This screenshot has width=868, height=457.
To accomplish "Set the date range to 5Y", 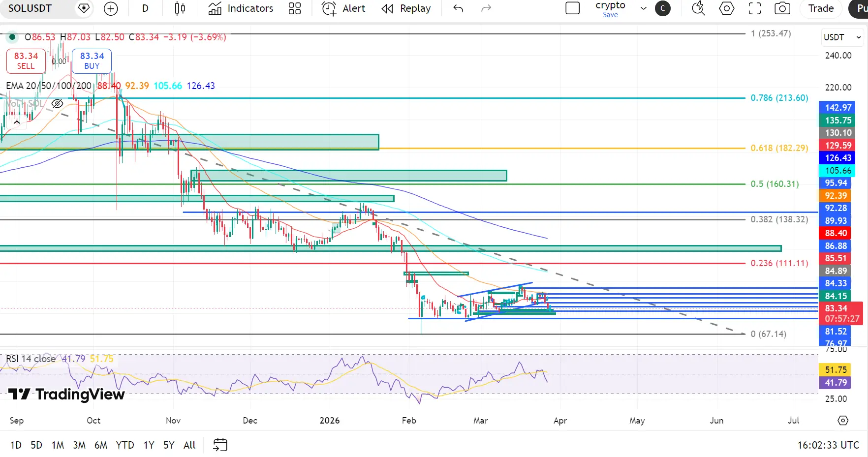I will pyautogui.click(x=169, y=445).
